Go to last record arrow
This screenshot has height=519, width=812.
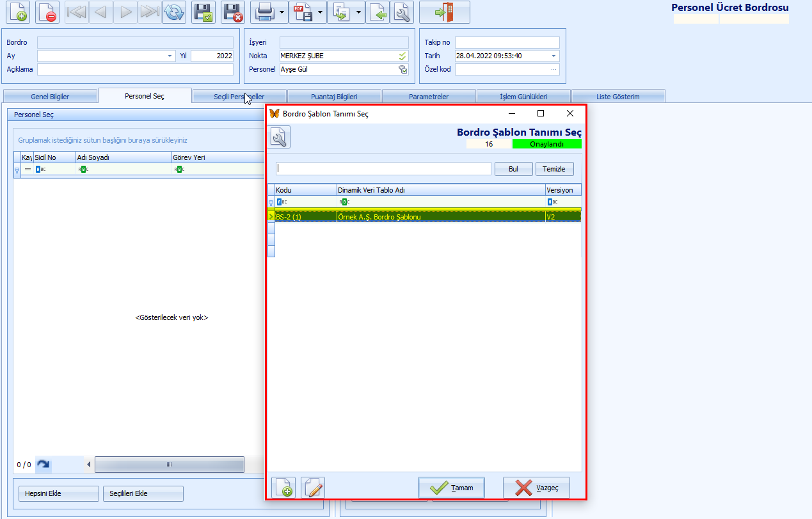[149, 12]
